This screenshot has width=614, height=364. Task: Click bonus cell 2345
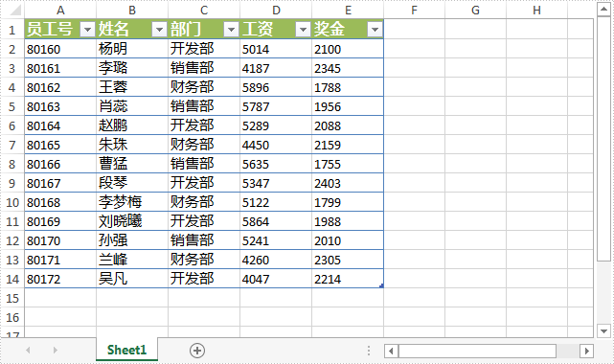348,68
